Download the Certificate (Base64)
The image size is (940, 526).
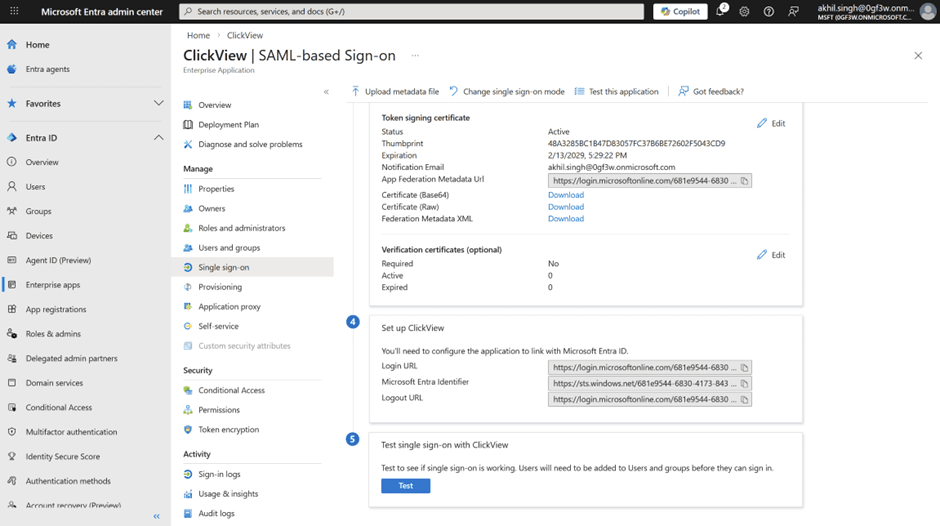[x=566, y=195]
